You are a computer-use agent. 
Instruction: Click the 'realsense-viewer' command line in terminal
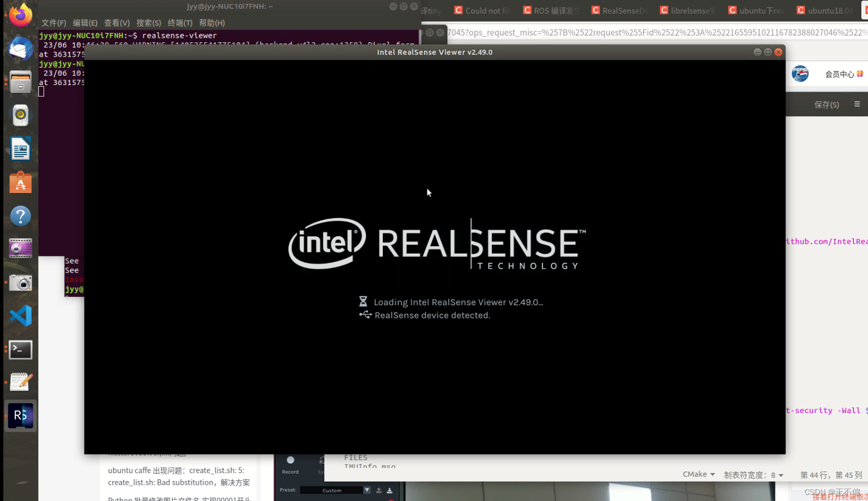coord(179,36)
